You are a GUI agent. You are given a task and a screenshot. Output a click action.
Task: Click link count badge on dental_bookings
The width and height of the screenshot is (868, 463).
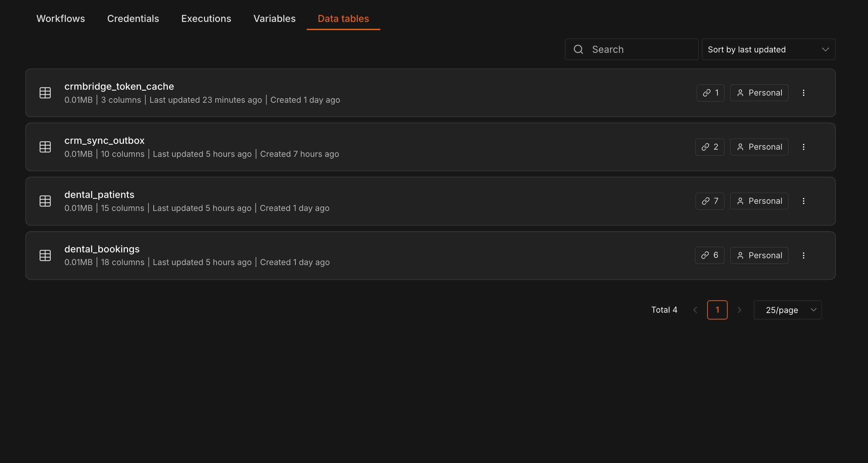click(x=710, y=255)
